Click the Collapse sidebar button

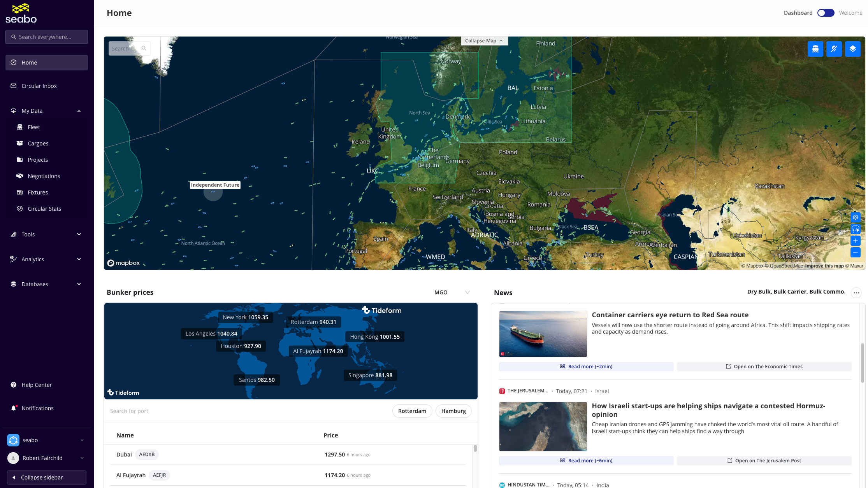(x=47, y=478)
